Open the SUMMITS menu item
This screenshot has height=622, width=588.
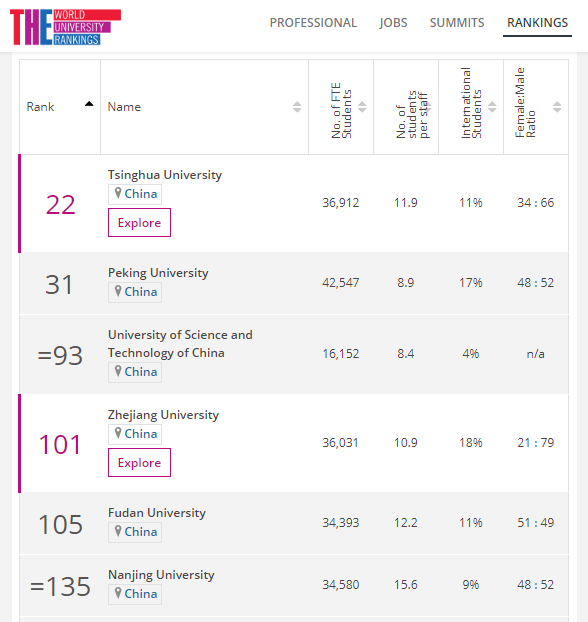coord(457,23)
